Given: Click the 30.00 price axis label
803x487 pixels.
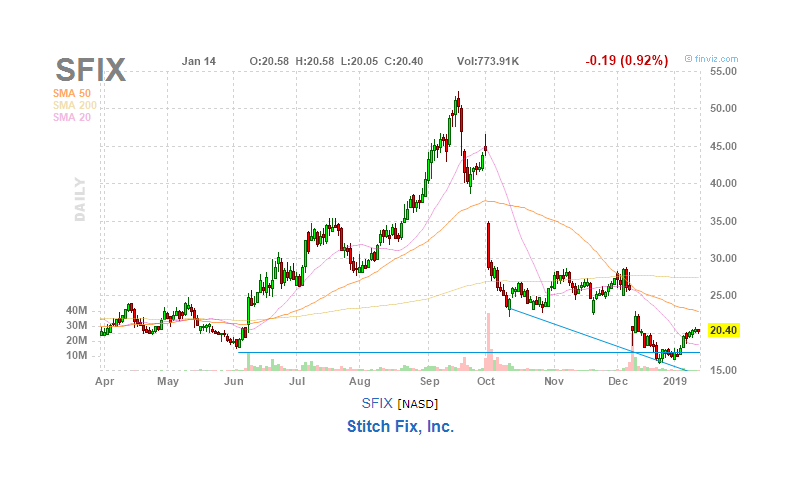Looking at the screenshot, I should 723,258.
